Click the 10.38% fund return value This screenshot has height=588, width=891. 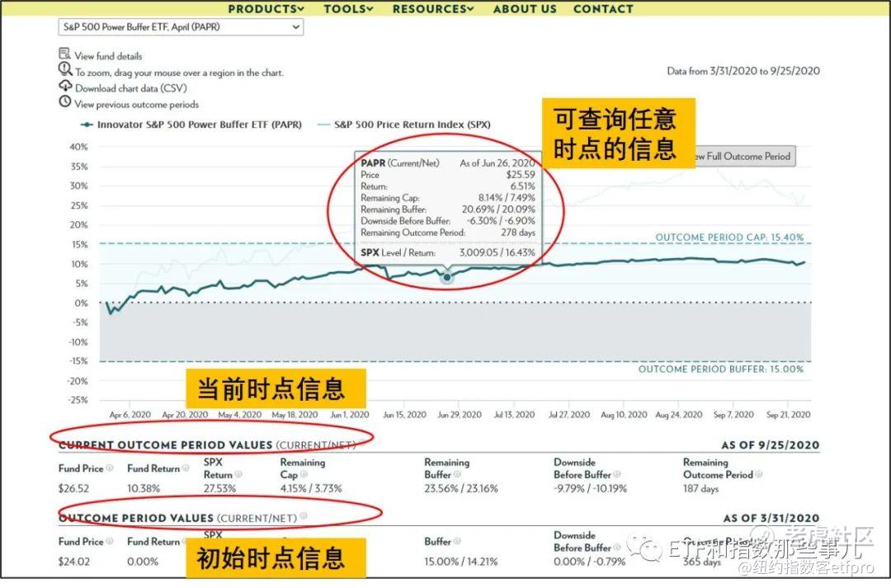[144, 488]
